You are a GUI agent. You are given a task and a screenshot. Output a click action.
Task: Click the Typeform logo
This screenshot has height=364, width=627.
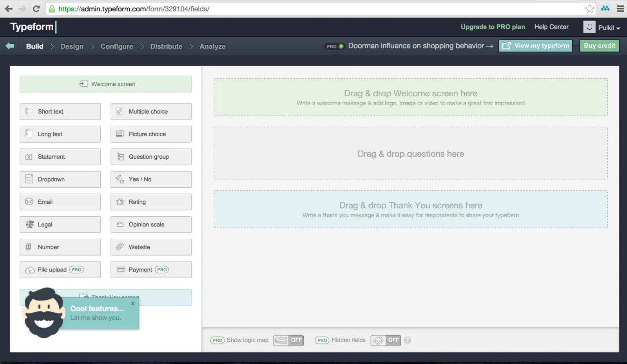[x=33, y=27]
